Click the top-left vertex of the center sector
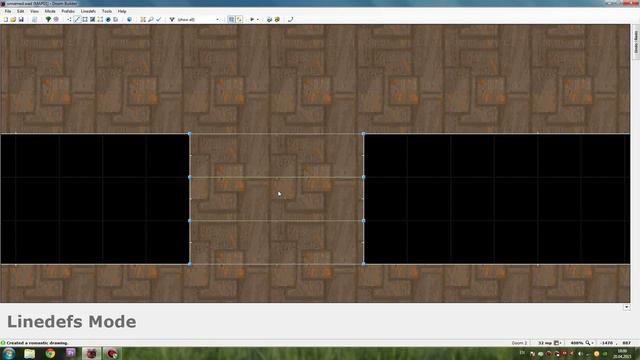 pyautogui.click(x=190, y=133)
